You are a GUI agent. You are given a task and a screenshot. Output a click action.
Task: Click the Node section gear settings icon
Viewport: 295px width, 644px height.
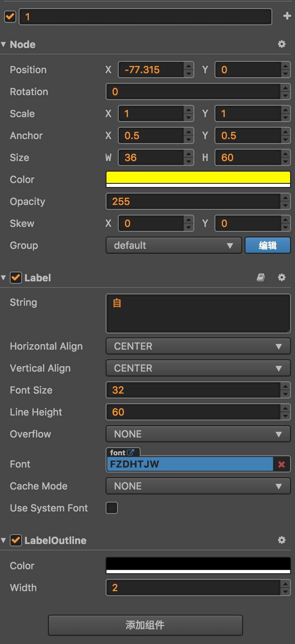coord(282,44)
